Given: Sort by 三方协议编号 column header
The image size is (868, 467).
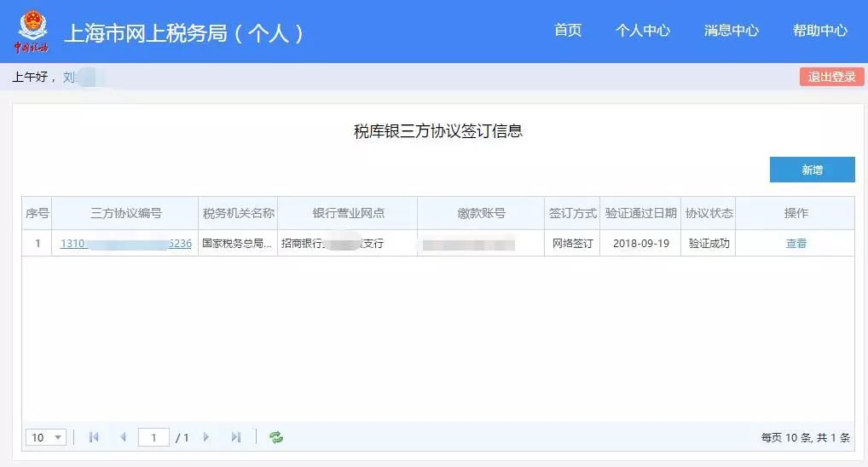Looking at the screenshot, I should tap(125, 213).
